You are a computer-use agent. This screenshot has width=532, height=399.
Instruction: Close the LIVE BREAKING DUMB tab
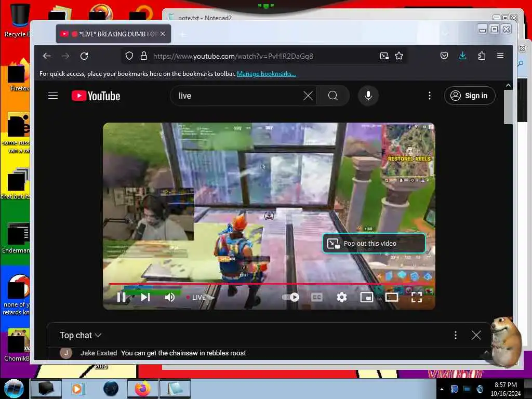[x=163, y=34]
